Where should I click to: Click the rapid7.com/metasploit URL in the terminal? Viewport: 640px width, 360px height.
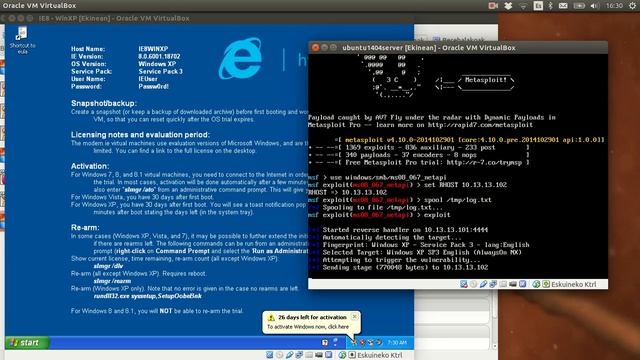click(x=480, y=125)
